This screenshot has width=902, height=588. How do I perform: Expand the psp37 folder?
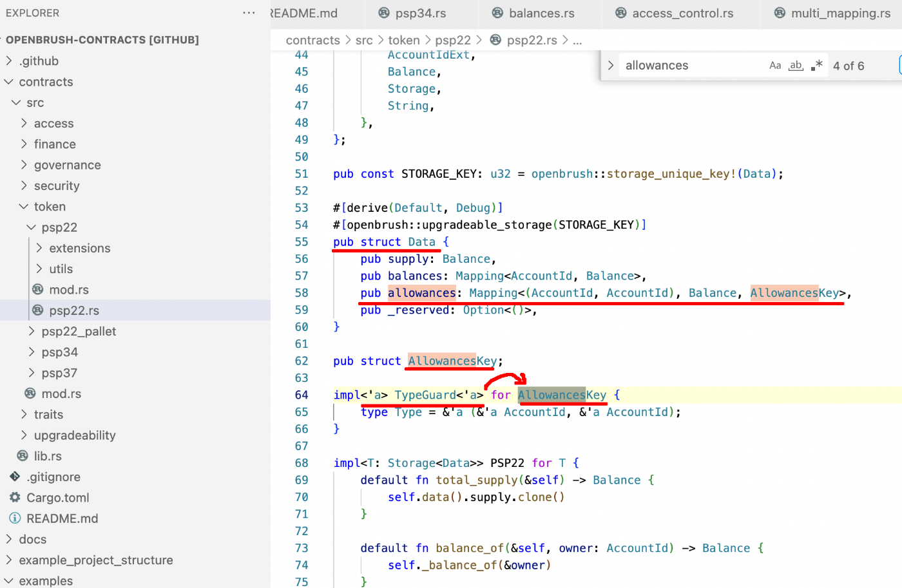[32, 373]
